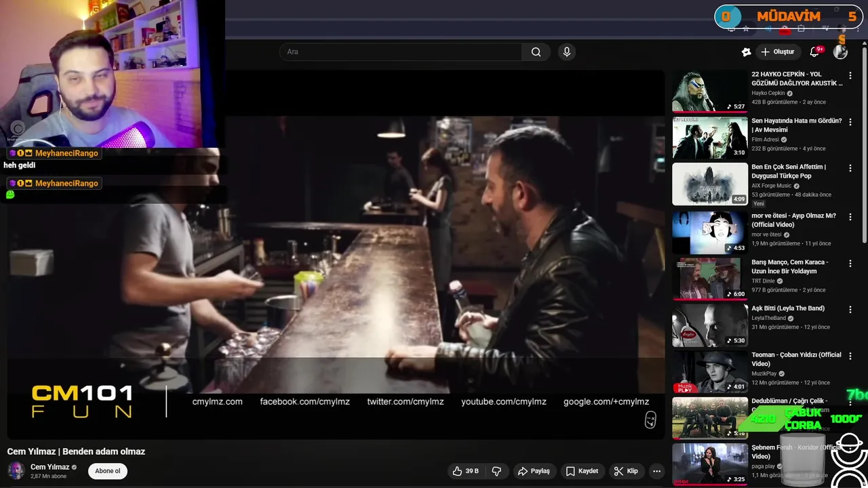Click inside the Ara search field

pyautogui.click(x=400, y=52)
